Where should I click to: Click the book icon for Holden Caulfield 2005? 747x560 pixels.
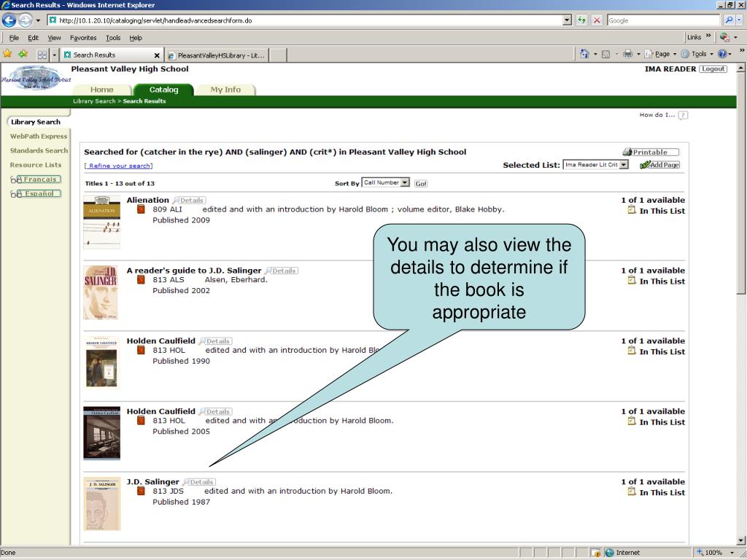[x=141, y=421]
